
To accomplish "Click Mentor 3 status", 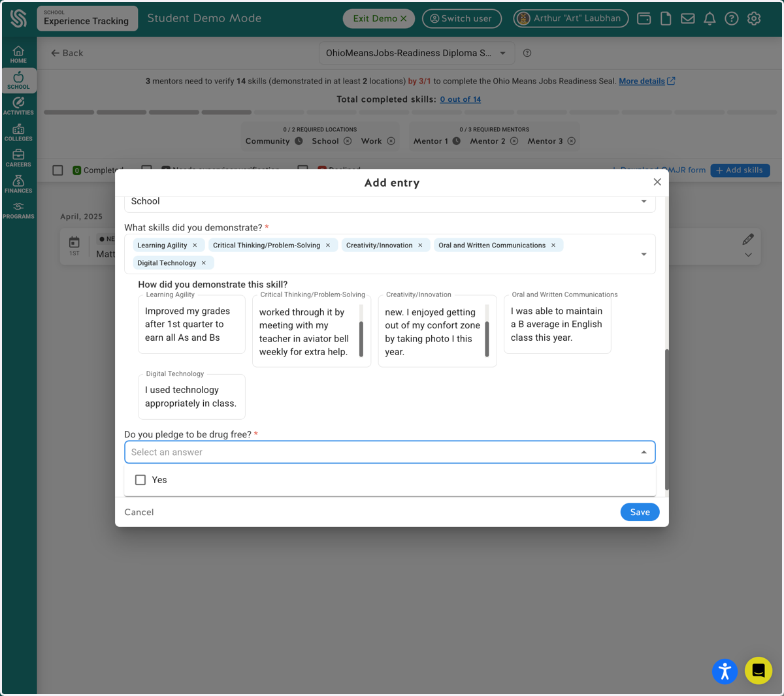I will 551,141.
